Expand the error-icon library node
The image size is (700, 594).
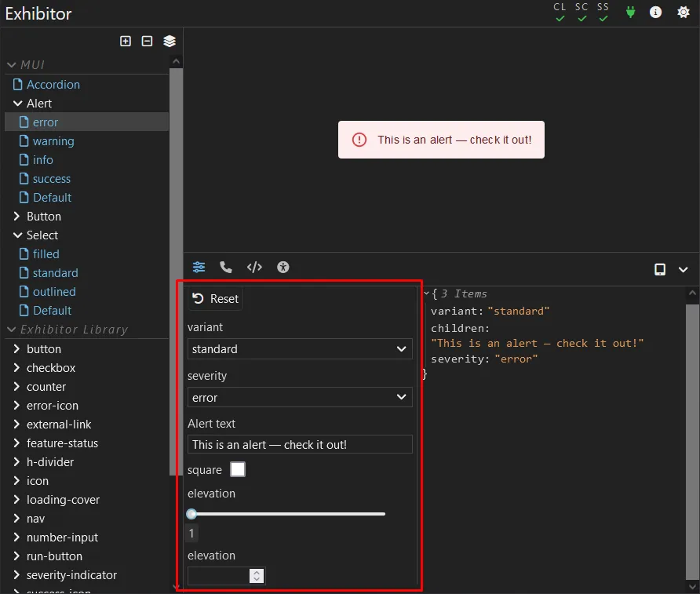[x=17, y=405]
